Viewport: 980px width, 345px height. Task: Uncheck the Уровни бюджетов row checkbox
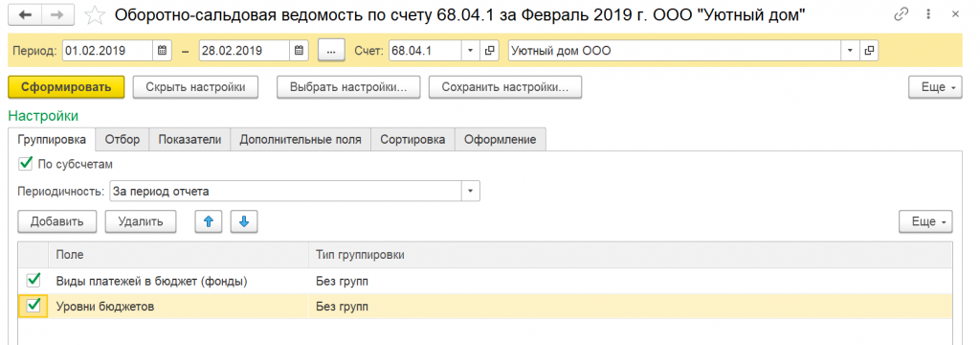click(33, 306)
